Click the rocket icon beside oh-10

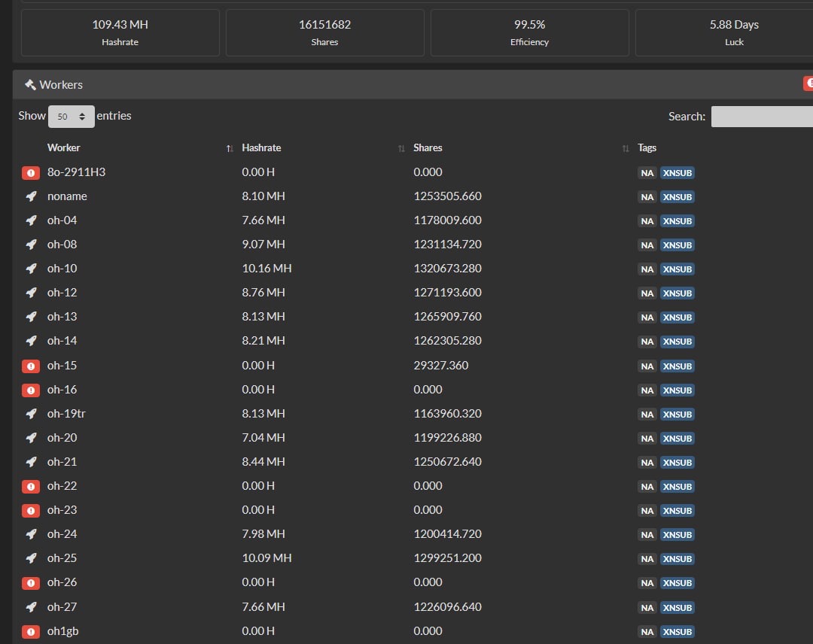[x=31, y=269]
